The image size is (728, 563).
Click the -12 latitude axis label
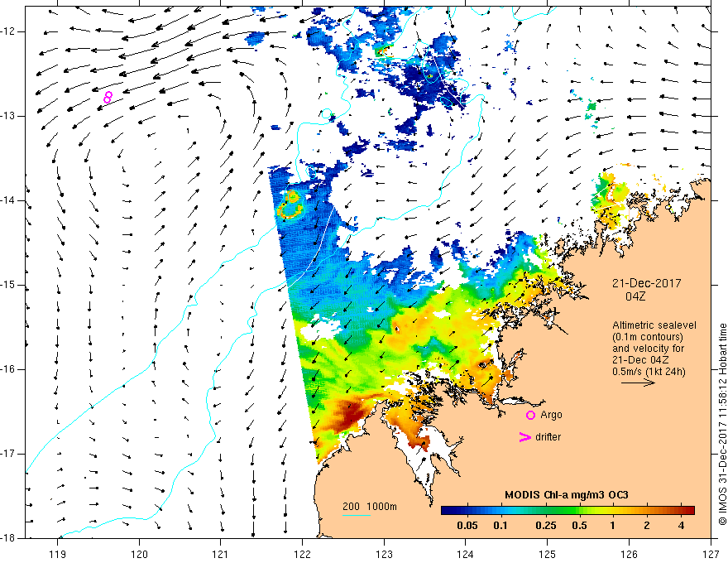pyautogui.click(x=7, y=31)
